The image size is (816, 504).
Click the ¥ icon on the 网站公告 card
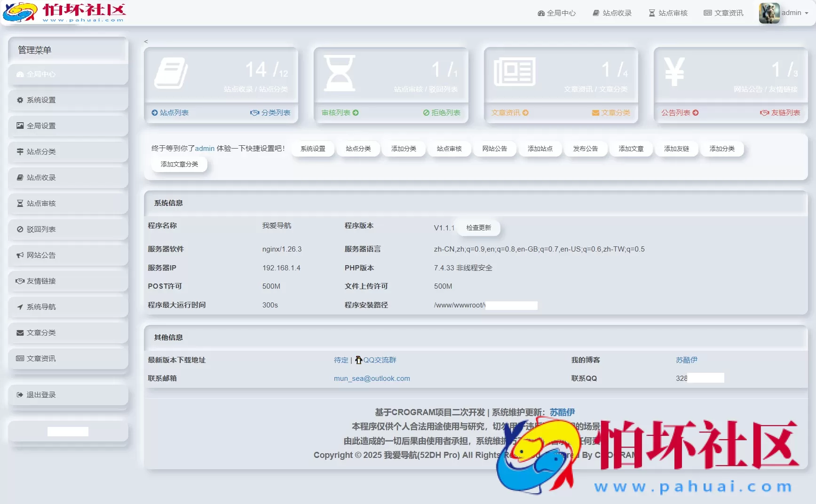click(x=674, y=71)
